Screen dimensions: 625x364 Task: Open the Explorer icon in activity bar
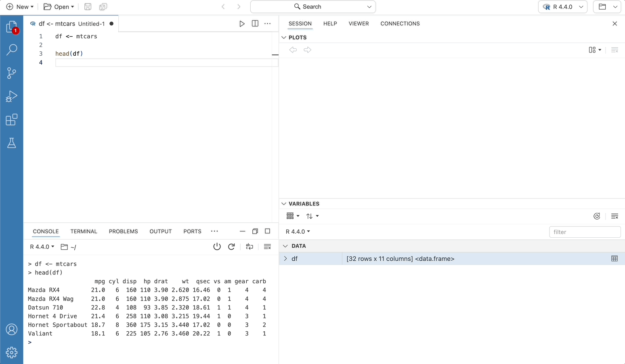[x=11, y=27]
